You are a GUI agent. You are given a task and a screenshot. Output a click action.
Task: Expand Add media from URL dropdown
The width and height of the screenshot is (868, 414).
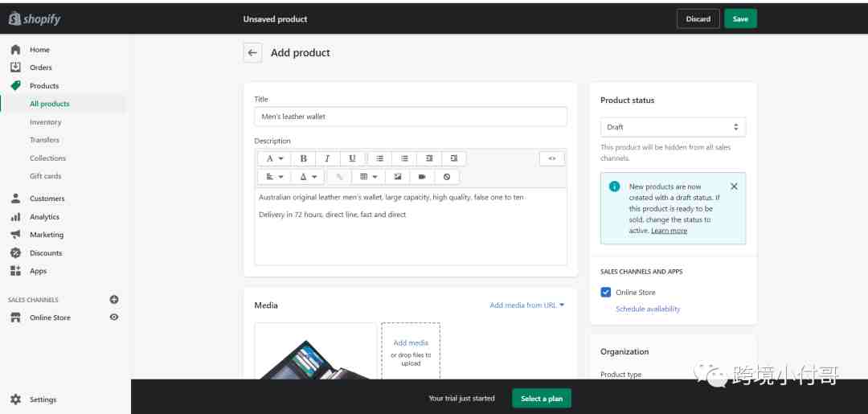pyautogui.click(x=527, y=305)
